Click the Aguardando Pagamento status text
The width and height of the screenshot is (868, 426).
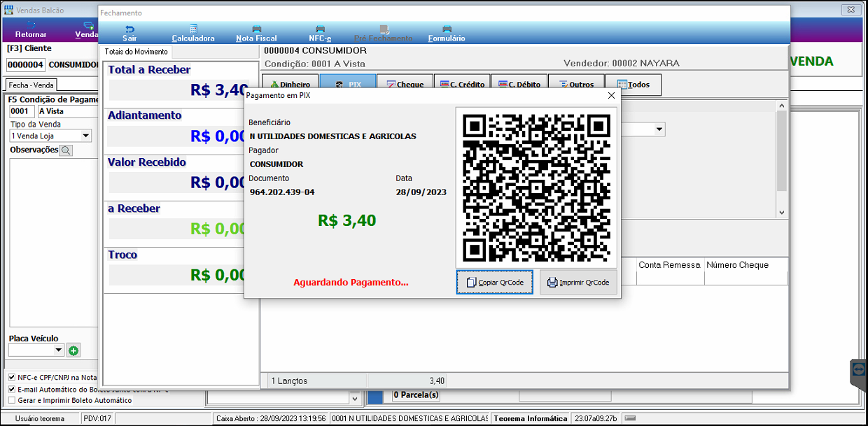[351, 283]
